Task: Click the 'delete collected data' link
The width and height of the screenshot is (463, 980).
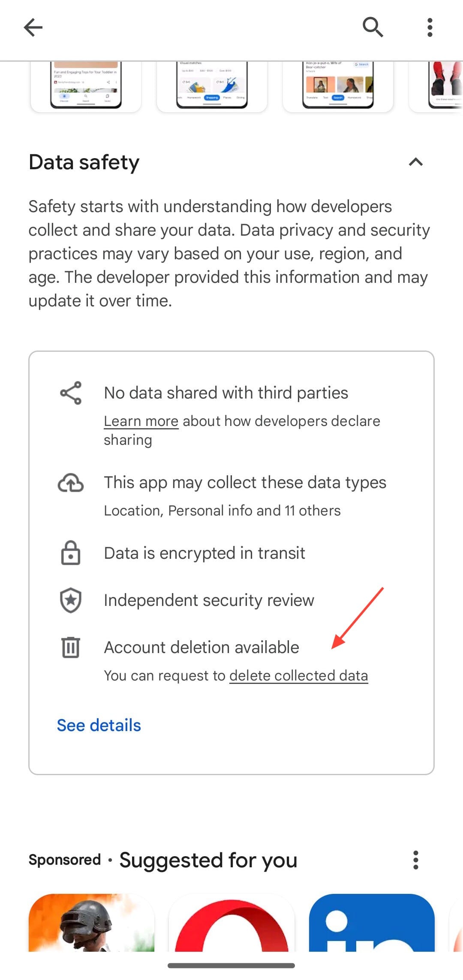Action: coord(298,675)
